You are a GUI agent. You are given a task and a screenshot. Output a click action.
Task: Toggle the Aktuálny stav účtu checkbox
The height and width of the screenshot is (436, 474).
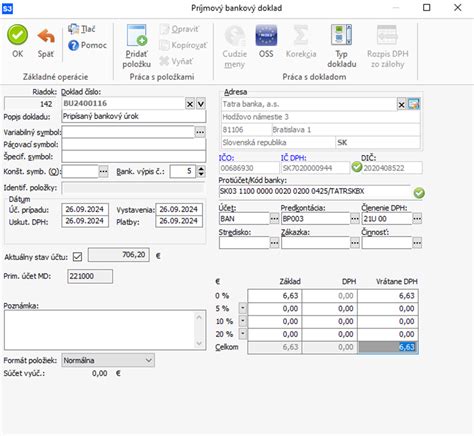pos(77,257)
